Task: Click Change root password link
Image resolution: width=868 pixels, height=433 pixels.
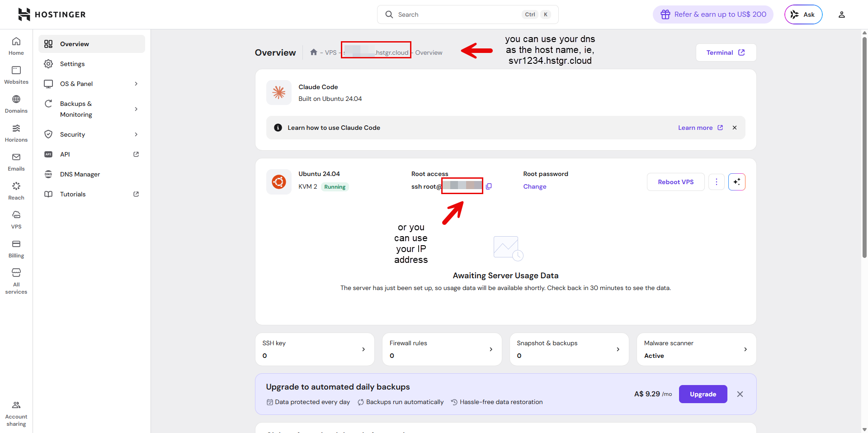Action: pyautogui.click(x=535, y=186)
